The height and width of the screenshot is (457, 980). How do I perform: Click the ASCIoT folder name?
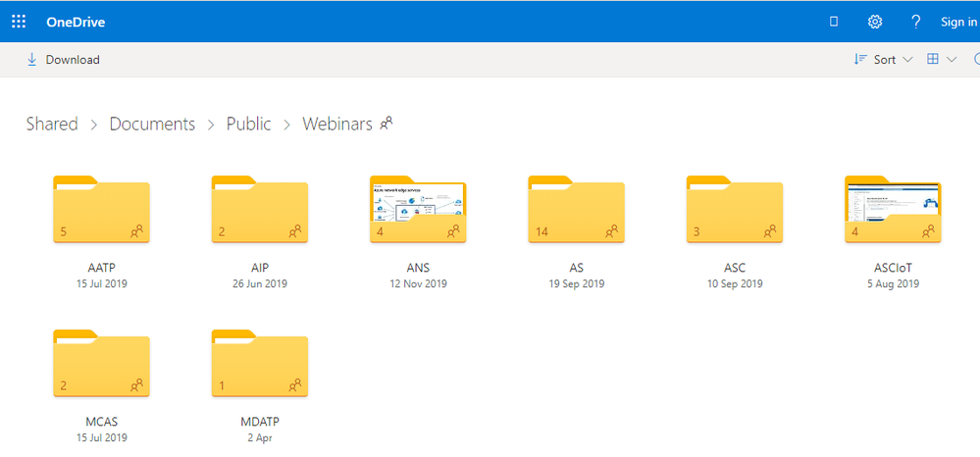pyautogui.click(x=893, y=268)
